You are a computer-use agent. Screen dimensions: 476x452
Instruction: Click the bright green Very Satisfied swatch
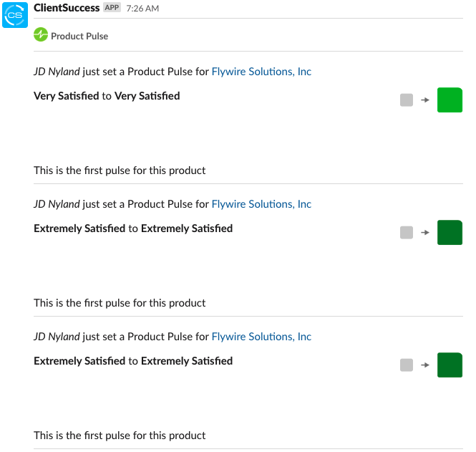pos(450,100)
